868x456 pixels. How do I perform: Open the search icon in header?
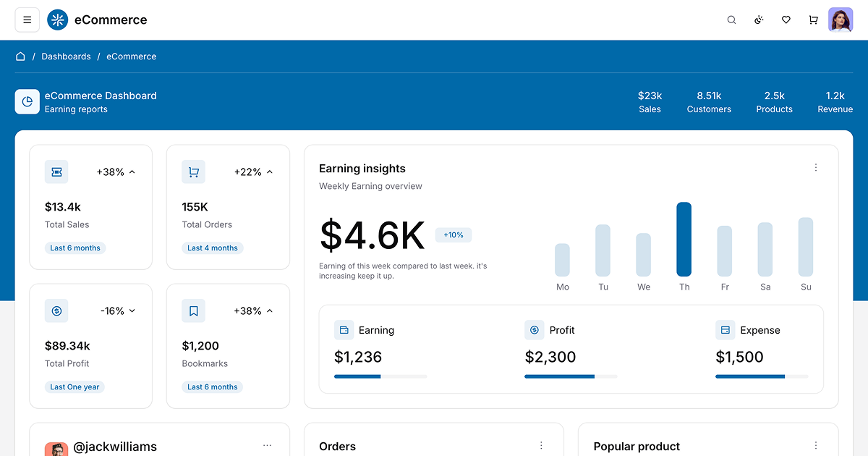(731, 20)
